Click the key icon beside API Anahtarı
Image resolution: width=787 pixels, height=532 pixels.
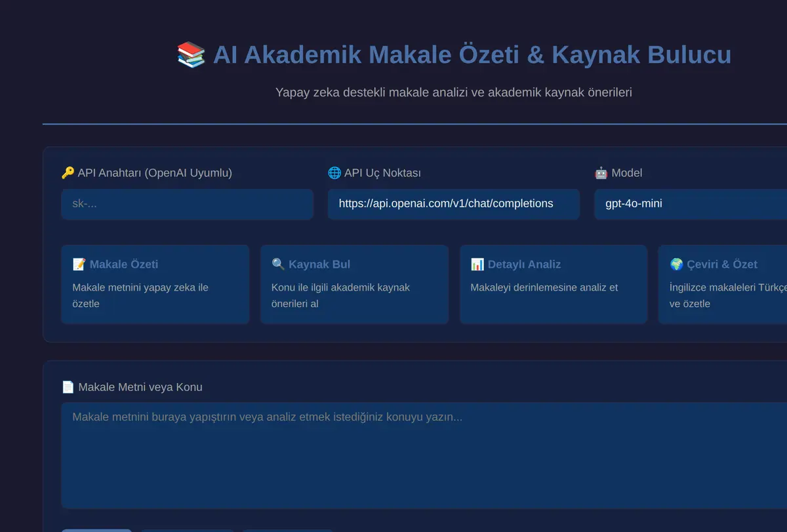point(68,173)
